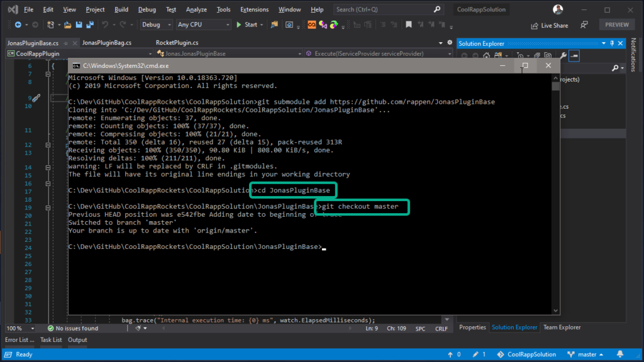Screen dimensions: 644x362
Task: Open Live Share from the toolbar
Action: point(548,25)
